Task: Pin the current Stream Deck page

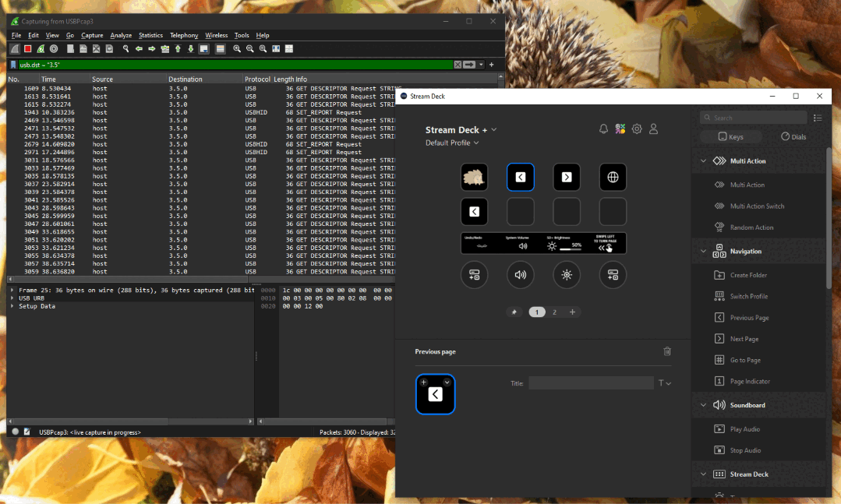Action: tap(514, 312)
